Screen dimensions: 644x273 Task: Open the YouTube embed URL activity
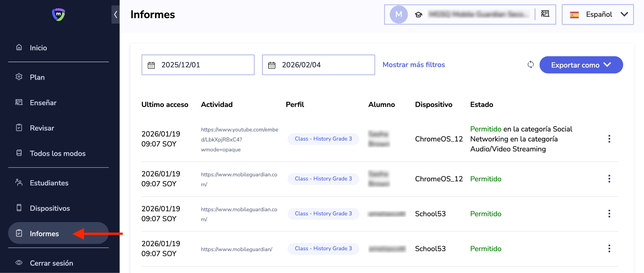239,139
